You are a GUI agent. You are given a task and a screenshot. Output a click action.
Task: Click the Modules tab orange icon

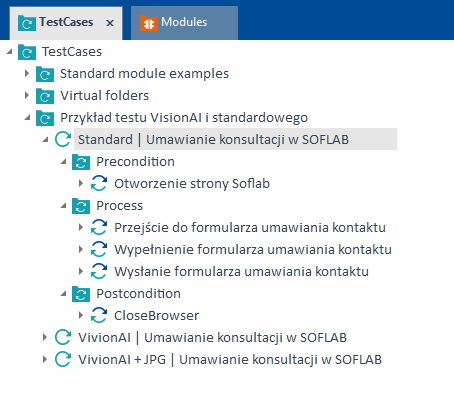(x=149, y=23)
